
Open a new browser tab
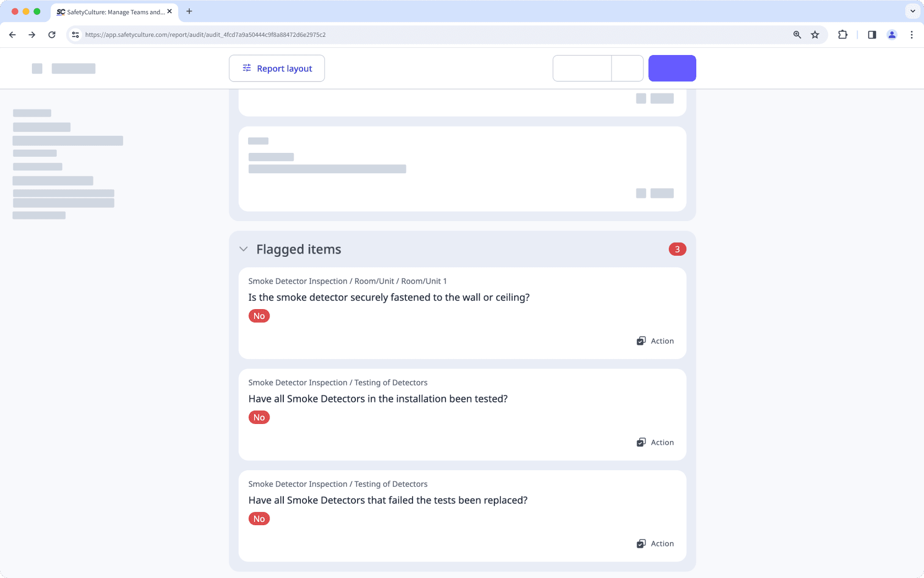tap(189, 11)
